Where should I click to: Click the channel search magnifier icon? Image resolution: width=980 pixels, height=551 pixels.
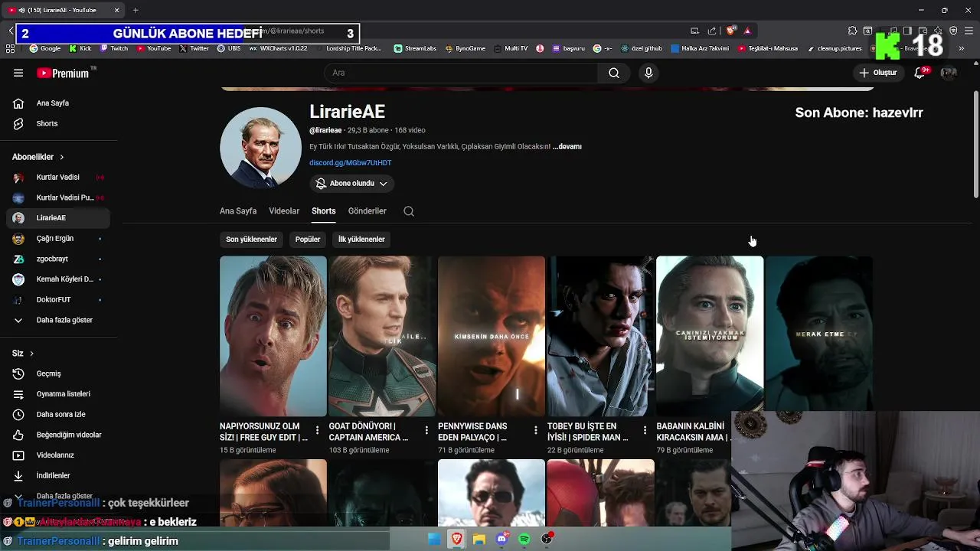[409, 211]
